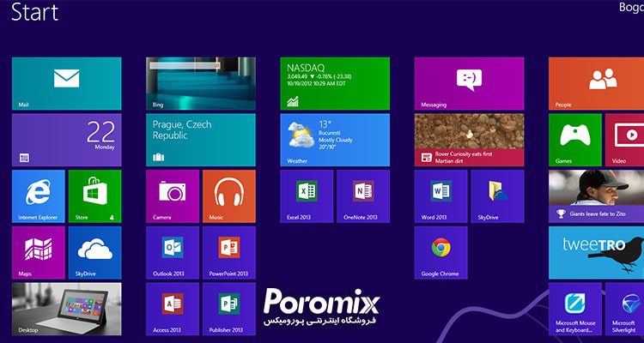
Task: Open the Giants leave fate to Zito tile
Action: coord(597,196)
